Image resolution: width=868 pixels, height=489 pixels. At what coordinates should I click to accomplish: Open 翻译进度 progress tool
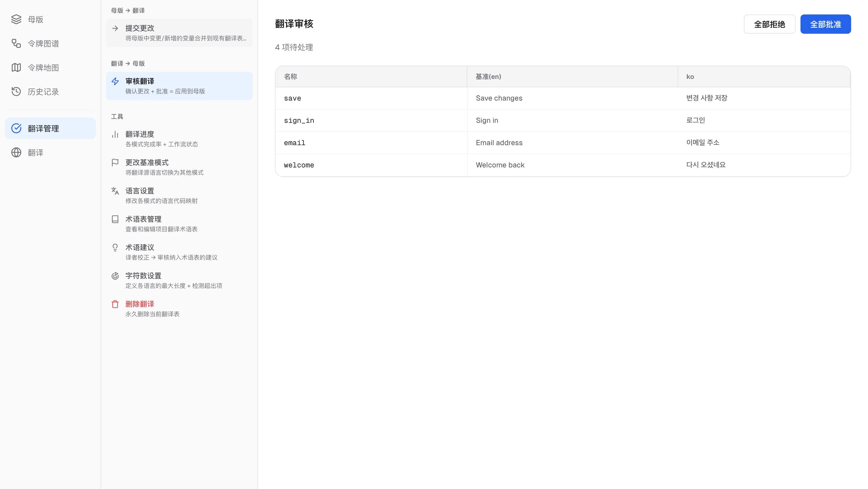pos(179,139)
